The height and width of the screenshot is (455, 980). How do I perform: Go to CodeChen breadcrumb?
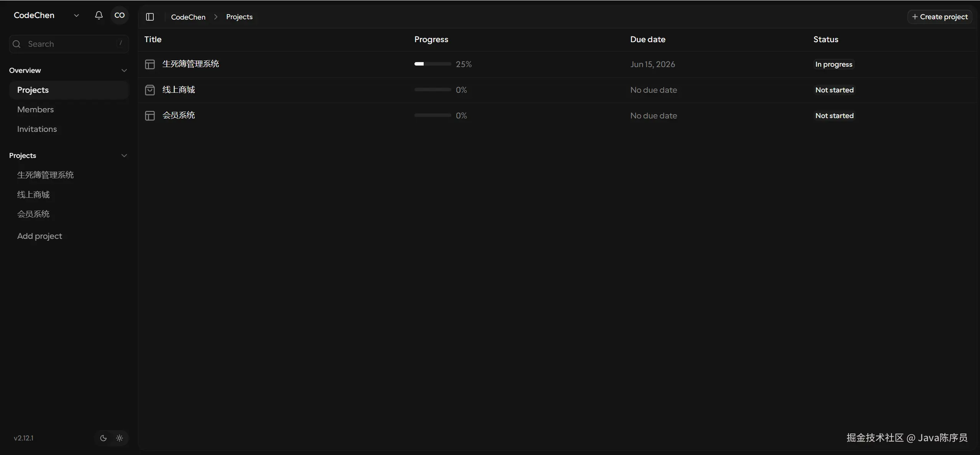[188, 17]
